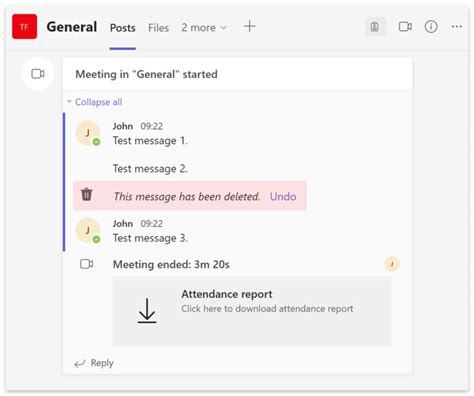Download the Attendance report card
Image resolution: width=474 pixels, height=396 pixels.
pyautogui.click(x=252, y=312)
